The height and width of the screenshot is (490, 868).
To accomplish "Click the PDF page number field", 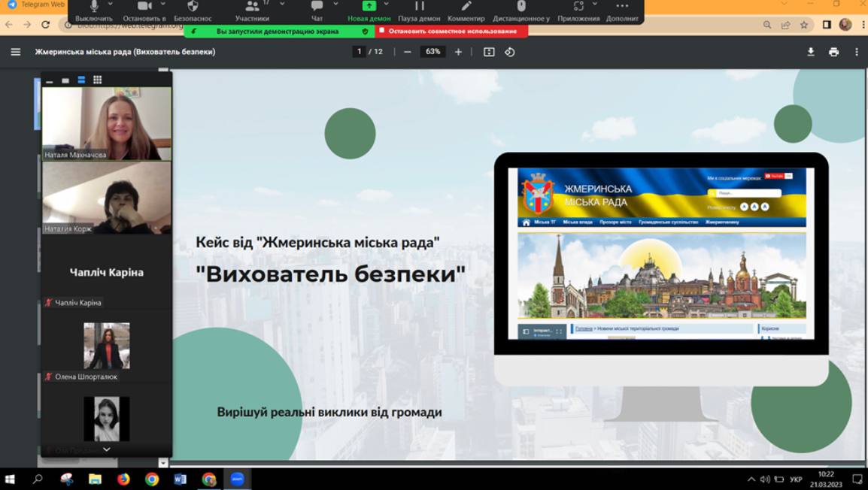I will pos(360,52).
